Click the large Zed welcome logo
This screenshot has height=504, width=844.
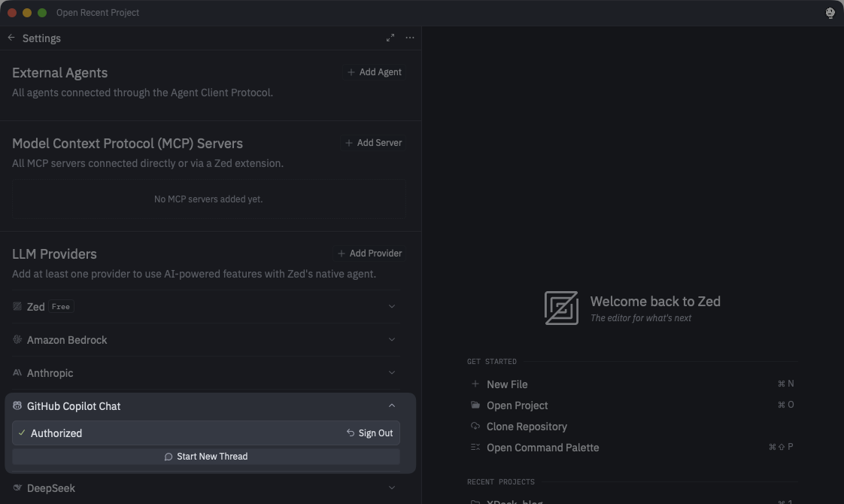click(561, 308)
